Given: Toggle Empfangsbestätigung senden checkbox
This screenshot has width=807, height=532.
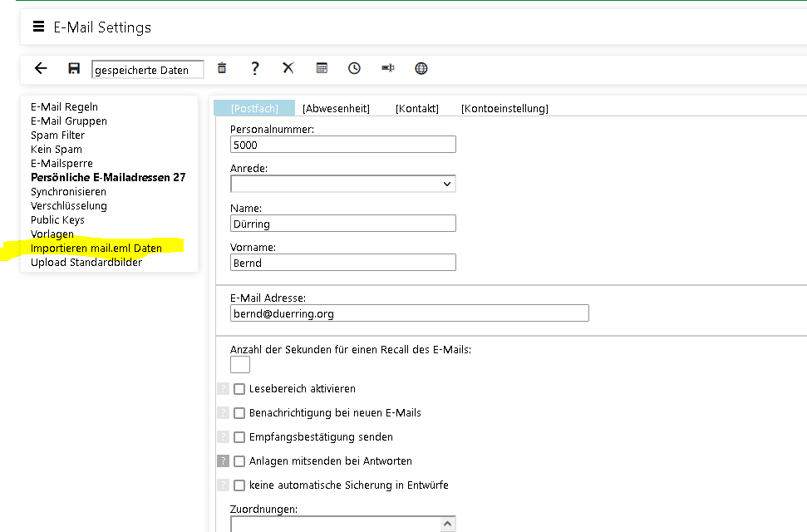Looking at the screenshot, I should pos(239,437).
